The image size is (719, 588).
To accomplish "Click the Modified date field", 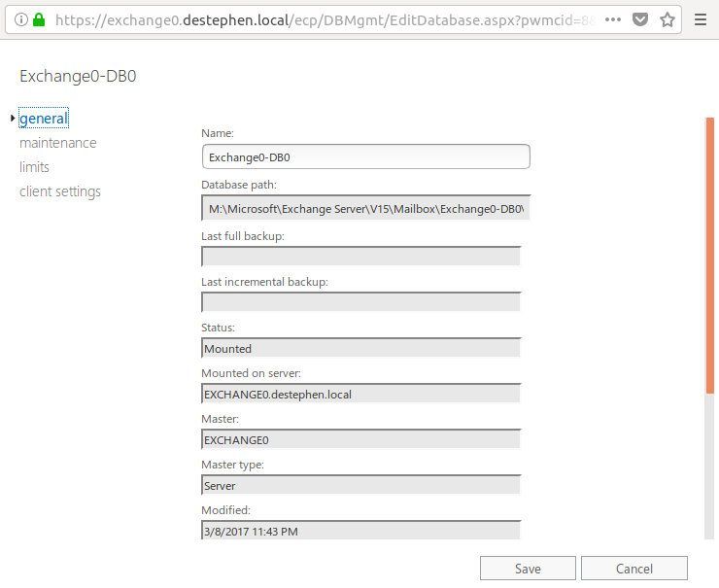I will pos(360,531).
